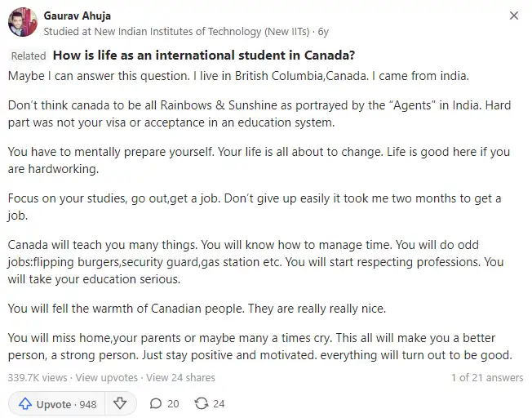This screenshot has height=418, width=532.
Task: Click the upvote arrow icon
Action: coord(25,404)
